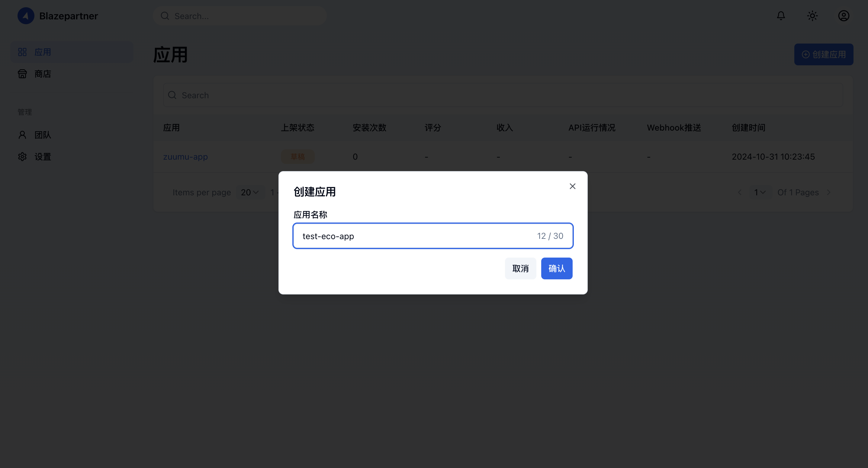Screen dimensions: 868x468
Task: Expand the page number 1 dropdown
Action: click(x=760, y=192)
